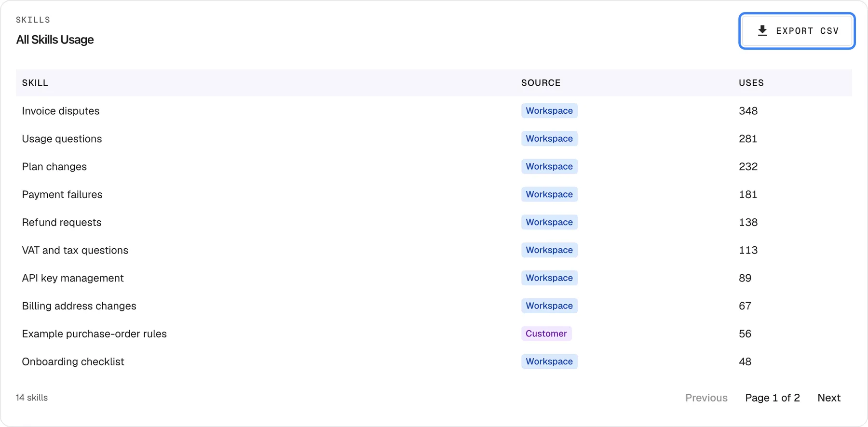Click the Page 1 of 2 indicator

click(773, 398)
